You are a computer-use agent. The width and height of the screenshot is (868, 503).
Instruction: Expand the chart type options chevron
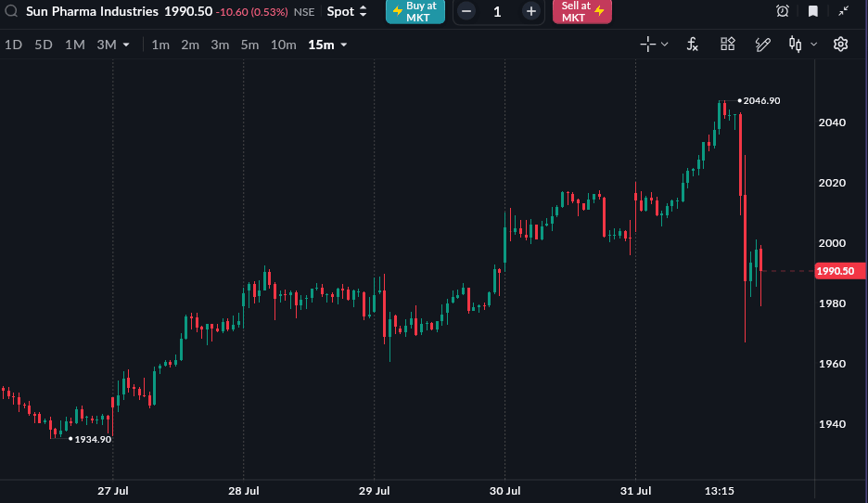[814, 45]
